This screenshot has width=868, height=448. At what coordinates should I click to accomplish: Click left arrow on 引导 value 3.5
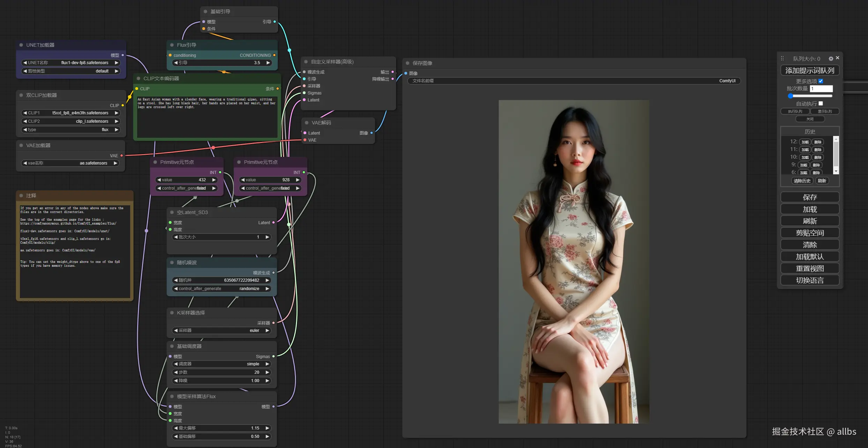click(x=176, y=63)
